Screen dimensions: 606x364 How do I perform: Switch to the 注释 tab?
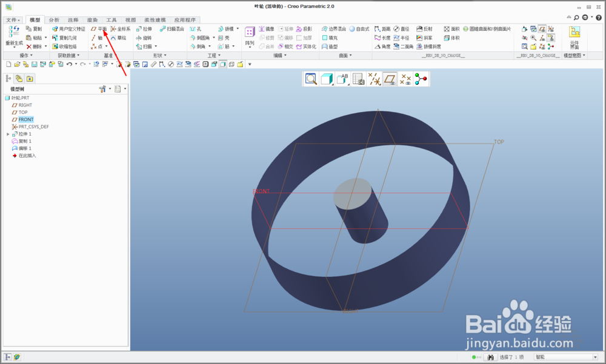(73, 20)
